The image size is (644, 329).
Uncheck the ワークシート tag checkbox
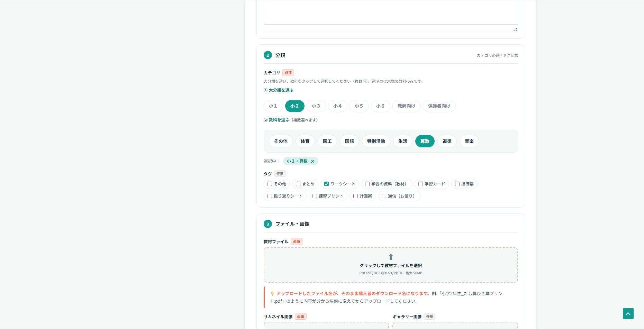coord(326,184)
